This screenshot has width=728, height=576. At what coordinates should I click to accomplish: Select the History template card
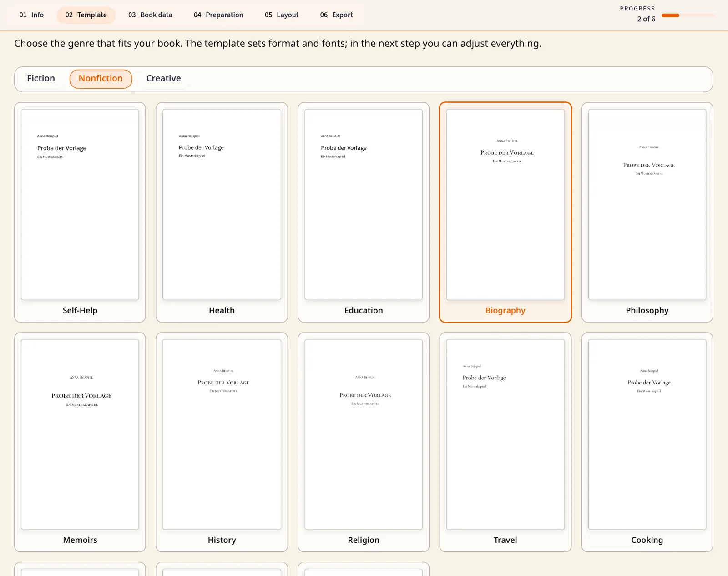point(222,442)
